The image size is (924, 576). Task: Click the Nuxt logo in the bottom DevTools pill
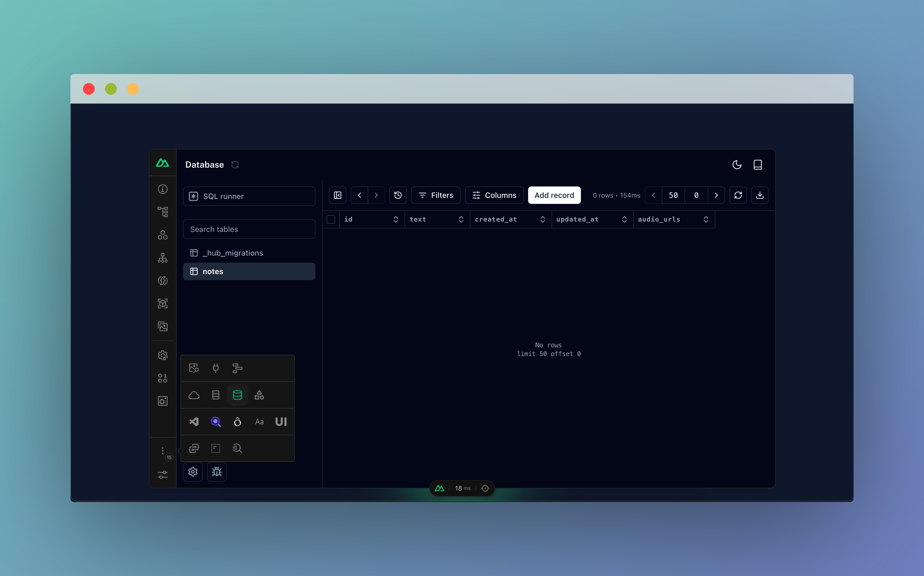(440, 488)
